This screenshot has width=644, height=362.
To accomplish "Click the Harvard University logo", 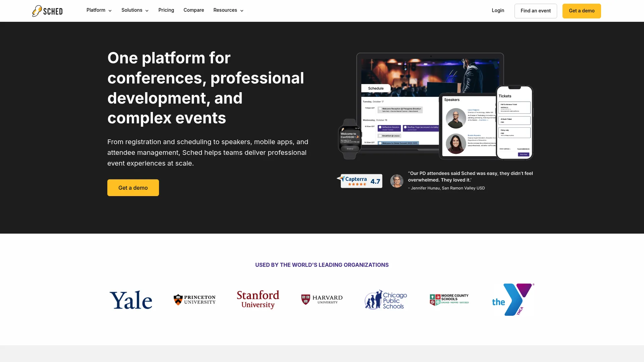I will (322, 299).
